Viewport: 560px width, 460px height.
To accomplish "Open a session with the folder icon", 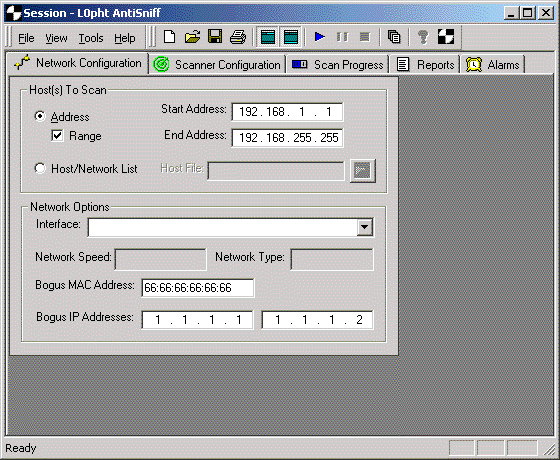I will 192,37.
